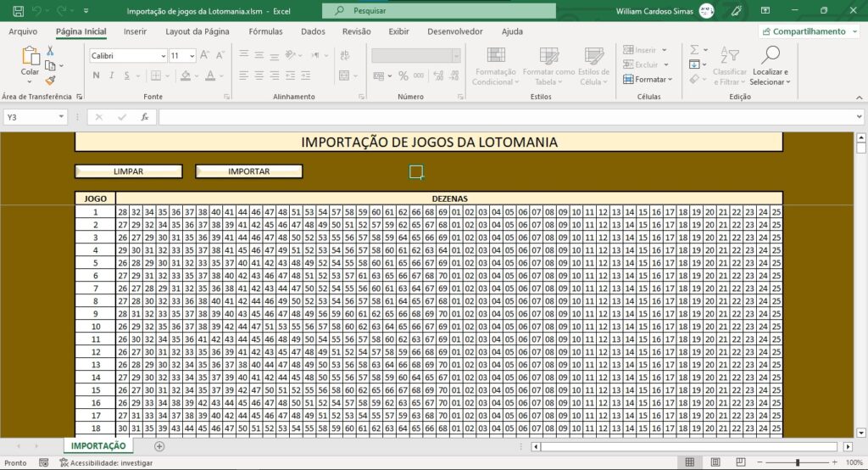Click the Font Color A icon
Image resolution: width=868 pixels, height=470 pixels.
[x=210, y=76]
